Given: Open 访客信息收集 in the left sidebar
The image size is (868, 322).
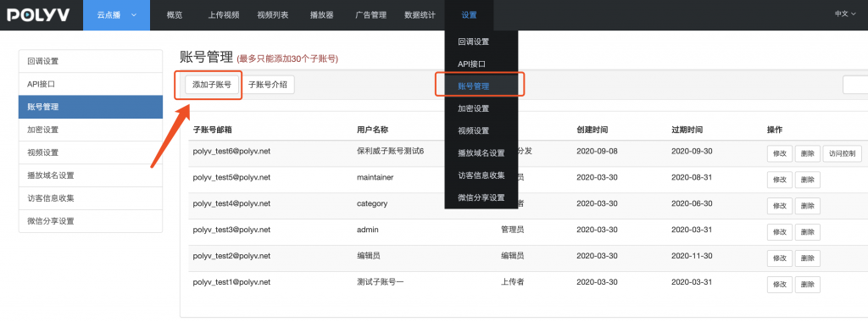Looking at the screenshot, I should pyautogui.click(x=91, y=198).
